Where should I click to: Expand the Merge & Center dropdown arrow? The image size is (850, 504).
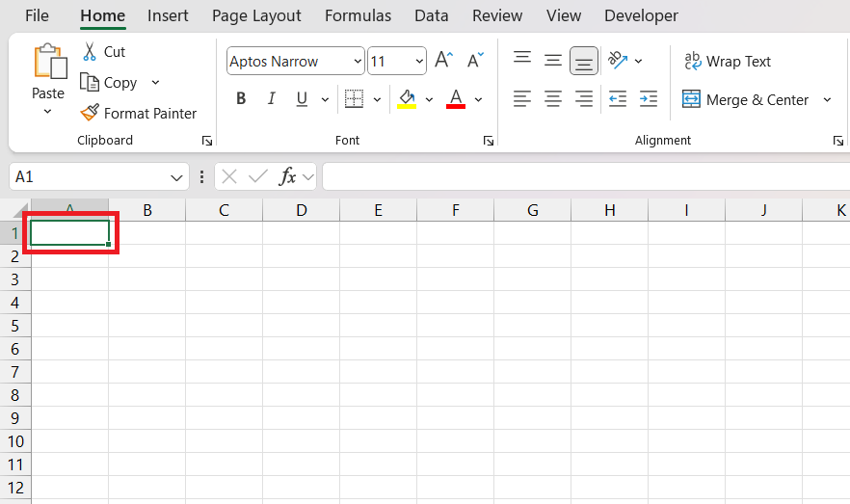(x=827, y=99)
